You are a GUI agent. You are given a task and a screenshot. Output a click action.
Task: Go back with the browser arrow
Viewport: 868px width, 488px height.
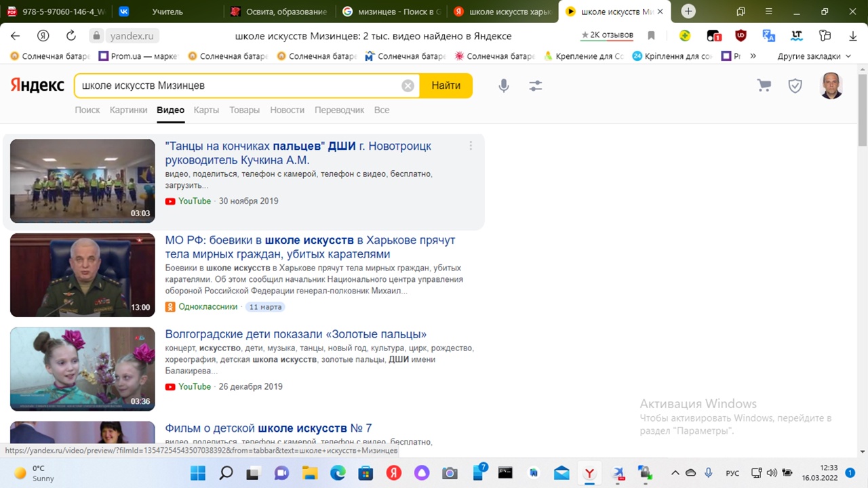click(x=15, y=36)
